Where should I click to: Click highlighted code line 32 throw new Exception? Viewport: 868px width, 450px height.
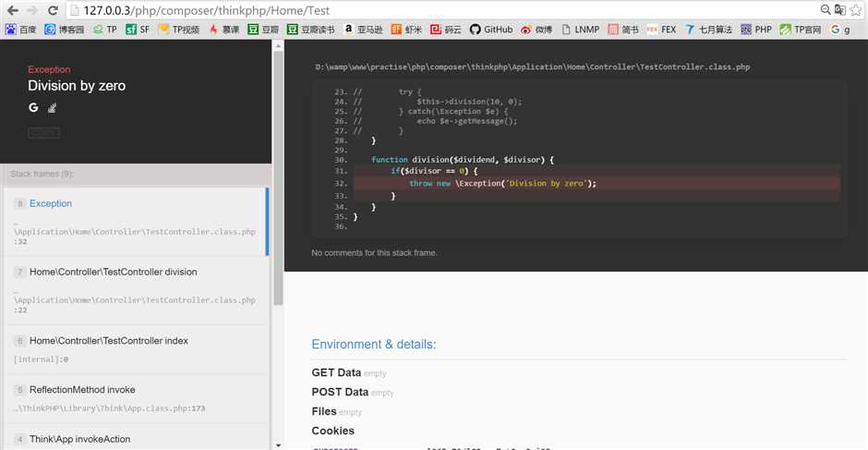tap(597, 184)
